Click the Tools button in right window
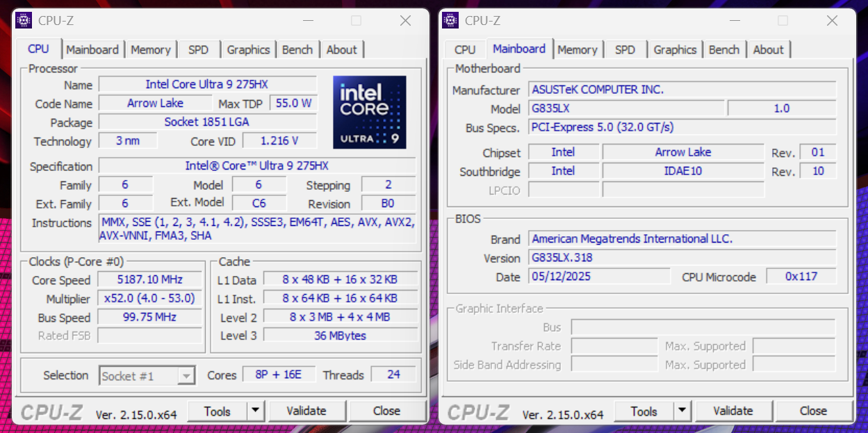Image resolution: width=868 pixels, height=433 pixels. pyautogui.click(x=644, y=411)
